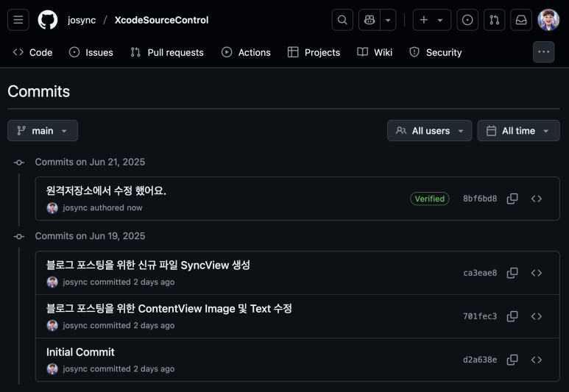Copy full SHA for commit ca3eae8
The width and height of the screenshot is (569, 392).
pyautogui.click(x=512, y=273)
